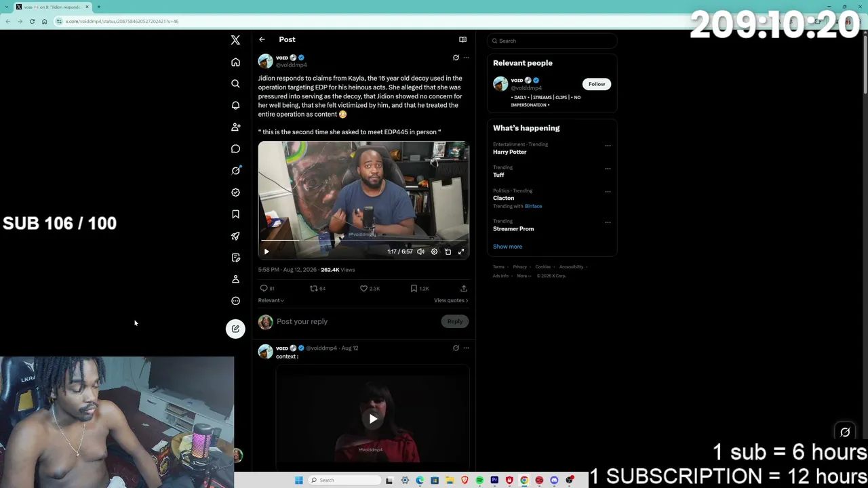Image resolution: width=868 pixels, height=488 pixels.
Task: Search X using the search field
Action: 552,41
